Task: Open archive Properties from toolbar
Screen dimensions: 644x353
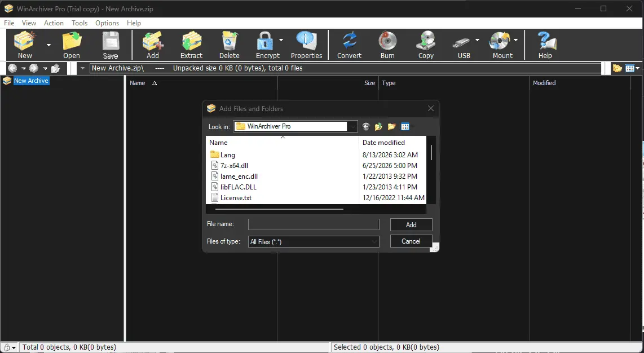Action: pos(306,45)
